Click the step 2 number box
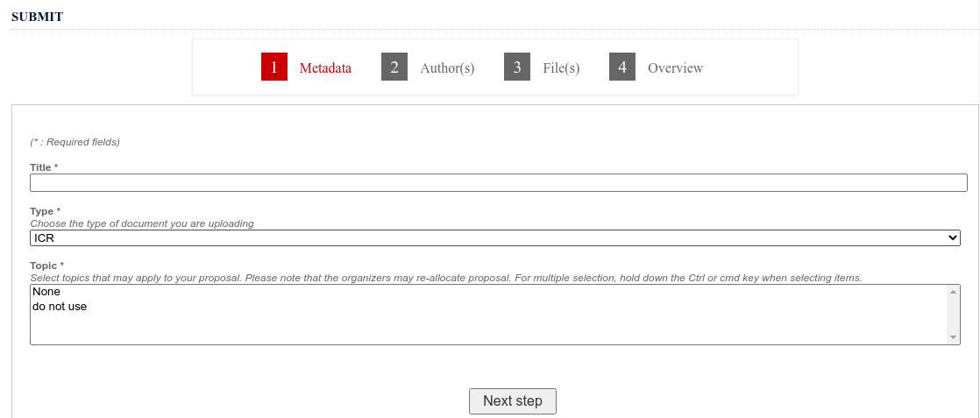The height and width of the screenshot is (418, 980). (x=394, y=67)
